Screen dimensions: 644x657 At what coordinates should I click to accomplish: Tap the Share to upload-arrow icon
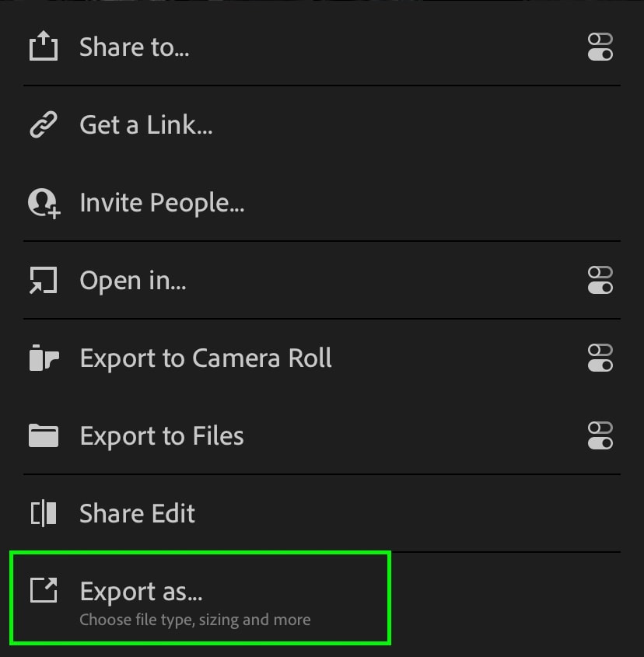pyautogui.click(x=44, y=46)
